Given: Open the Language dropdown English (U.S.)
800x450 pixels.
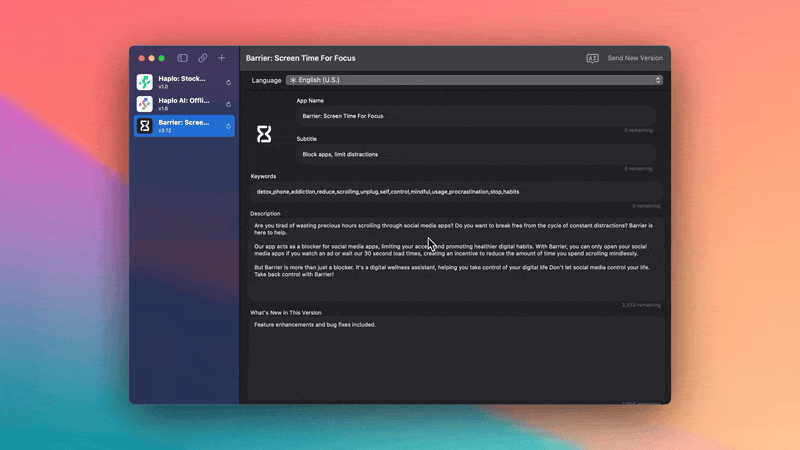Looking at the screenshot, I should pos(474,80).
